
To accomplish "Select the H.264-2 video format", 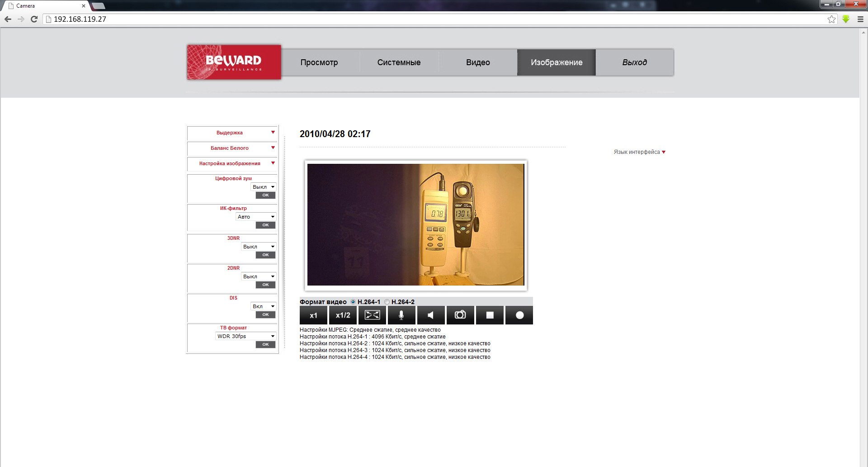I will (387, 302).
